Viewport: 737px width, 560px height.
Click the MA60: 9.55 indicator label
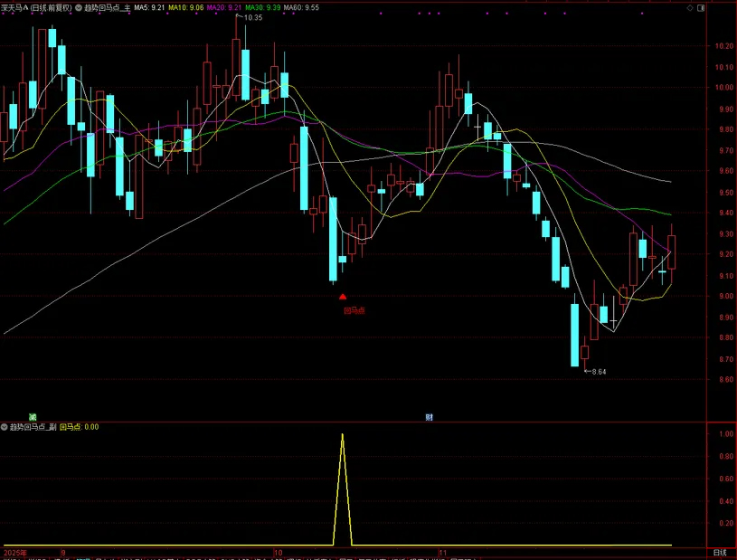coord(301,7)
